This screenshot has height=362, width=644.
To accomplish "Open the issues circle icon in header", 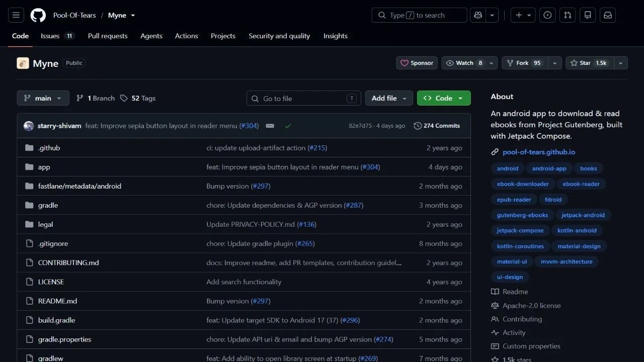I will pos(547,15).
